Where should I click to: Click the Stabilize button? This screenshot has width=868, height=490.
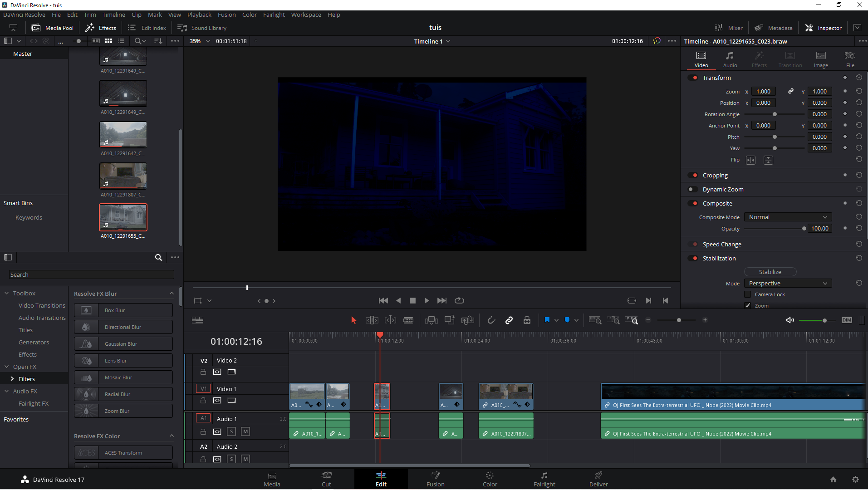770,272
